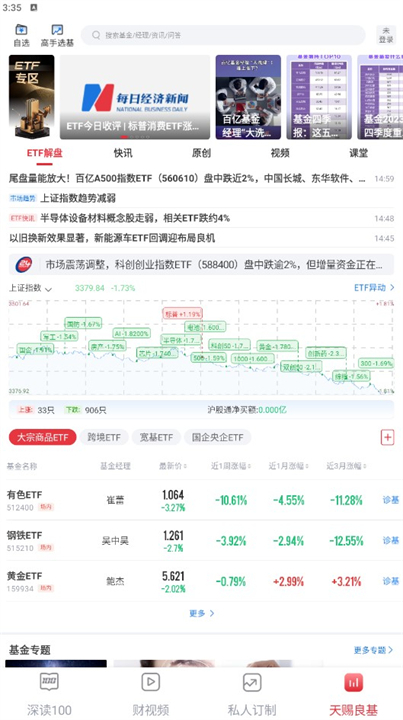Tap the 黄金 chart label
The height and width of the screenshot is (720, 403).
coord(277,346)
